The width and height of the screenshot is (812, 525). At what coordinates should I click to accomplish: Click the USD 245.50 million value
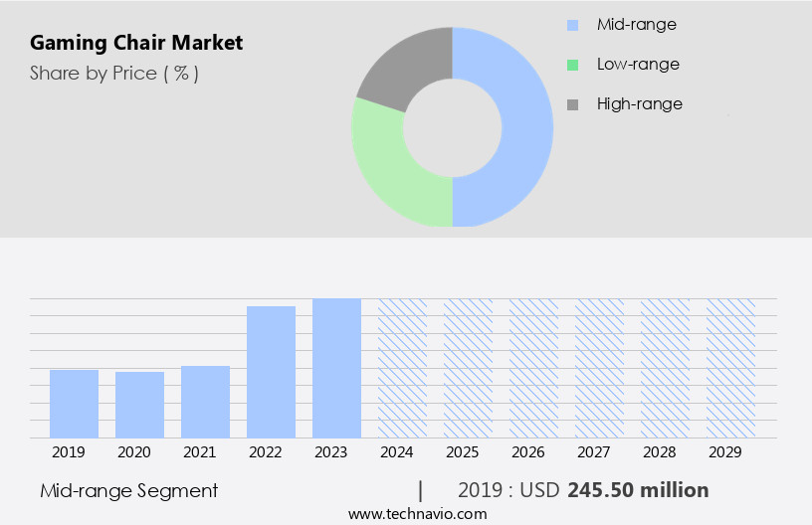638,490
